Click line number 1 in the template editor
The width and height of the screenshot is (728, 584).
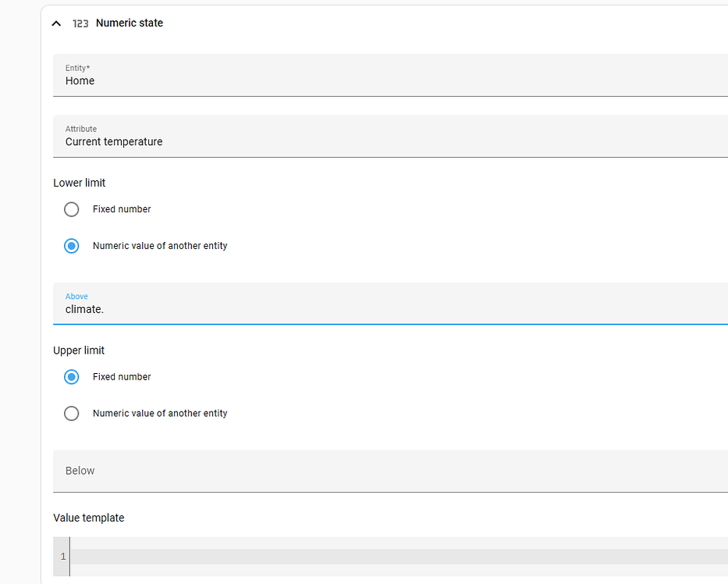[x=62, y=556]
